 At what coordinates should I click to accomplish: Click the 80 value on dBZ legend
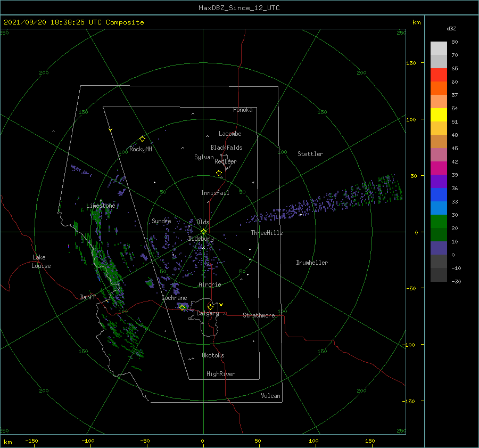[x=455, y=42]
